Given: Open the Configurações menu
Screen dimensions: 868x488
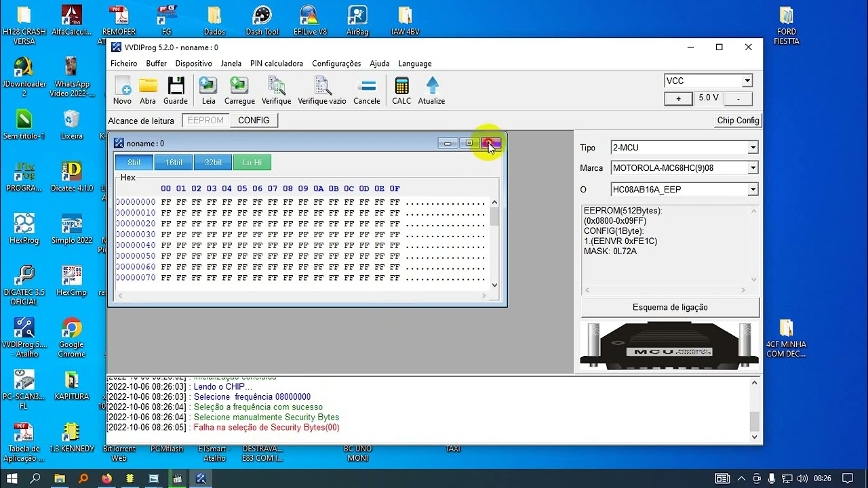Looking at the screenshot, I should (x=336, y=64).
